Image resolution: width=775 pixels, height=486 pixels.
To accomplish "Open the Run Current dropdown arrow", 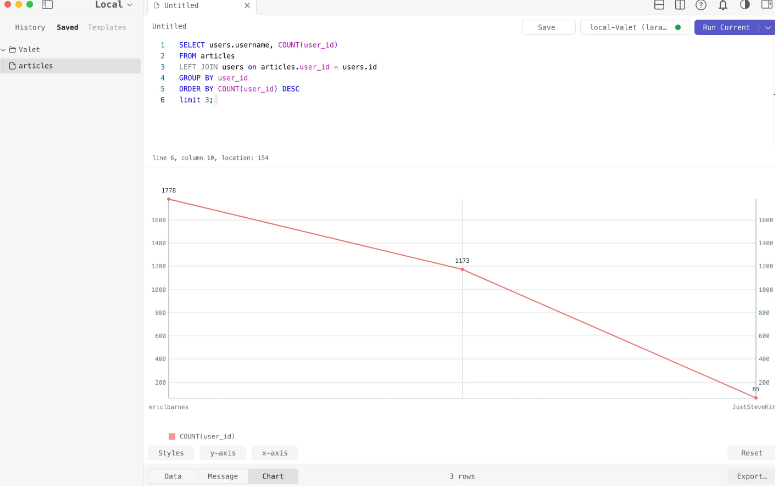I will [767, 27].
